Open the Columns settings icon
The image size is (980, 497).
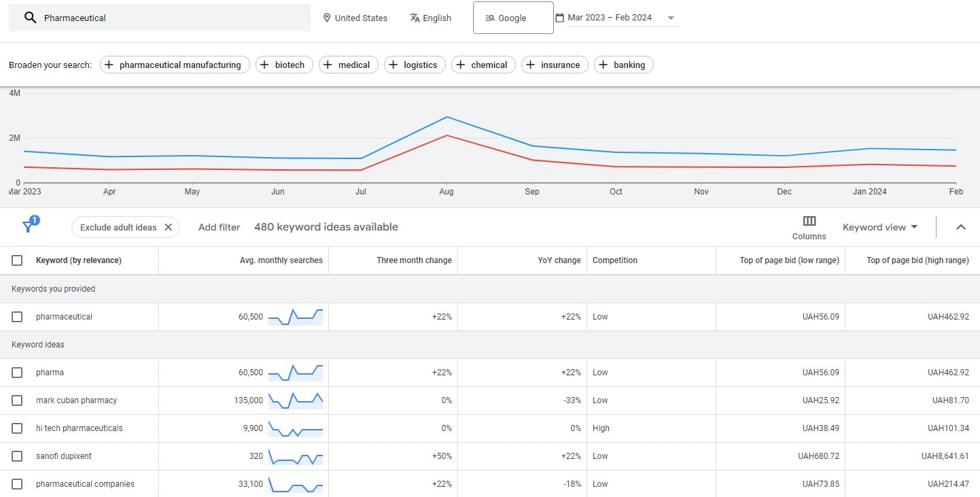tap(809, 221)
